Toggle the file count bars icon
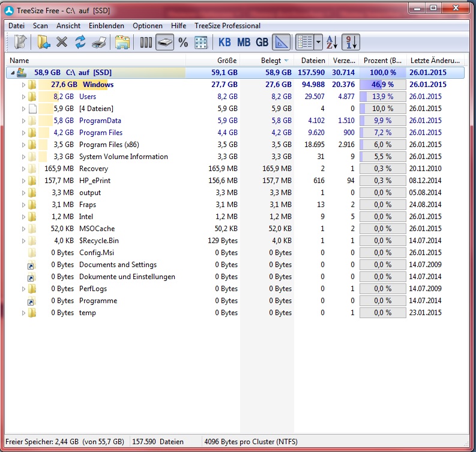 pos(146,42)
